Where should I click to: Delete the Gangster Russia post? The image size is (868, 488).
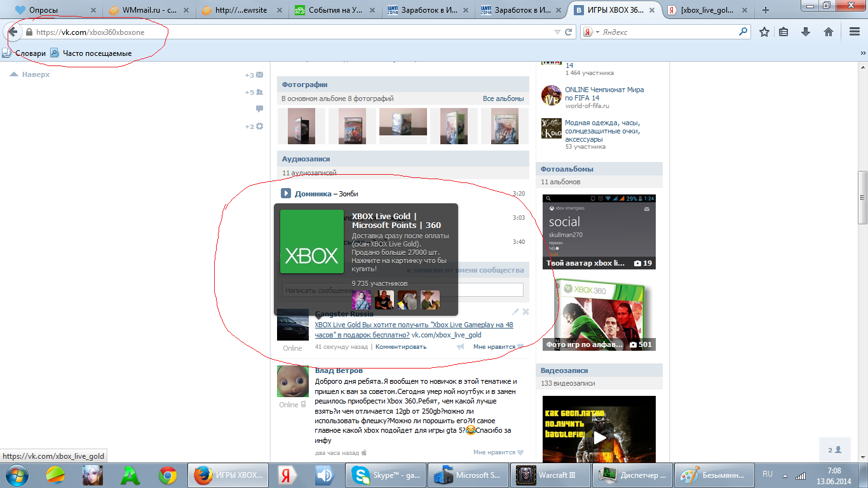pos(526,311)
